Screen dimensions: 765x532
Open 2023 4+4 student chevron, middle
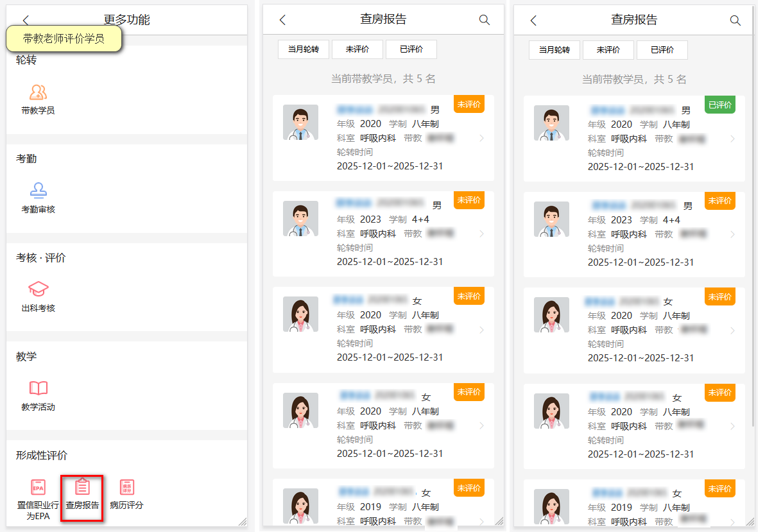pos(481,234)
